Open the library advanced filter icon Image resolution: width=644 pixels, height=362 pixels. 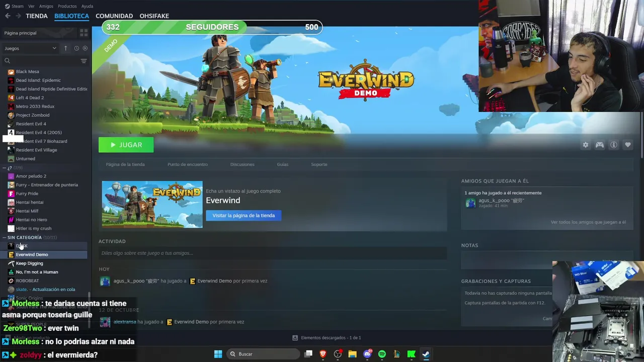tap(84, 61)
